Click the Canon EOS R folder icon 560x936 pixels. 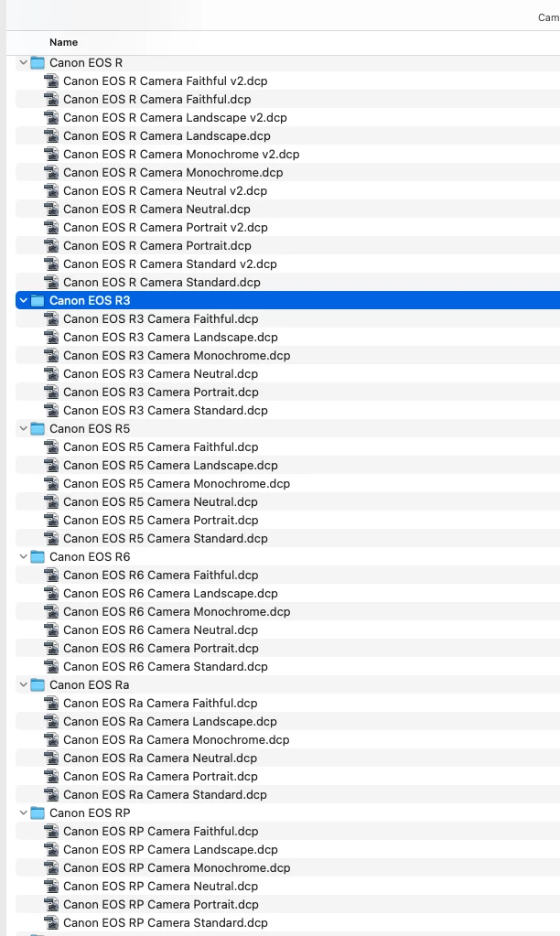38,62
